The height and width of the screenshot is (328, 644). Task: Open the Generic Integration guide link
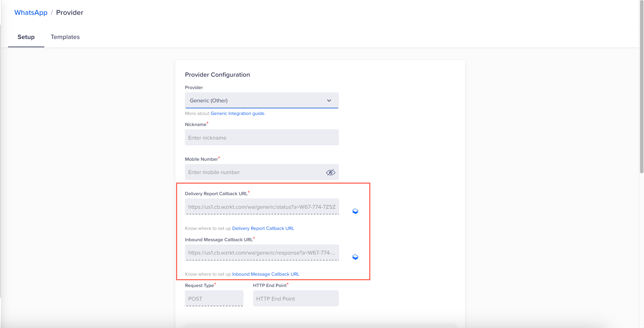[238, 113]
